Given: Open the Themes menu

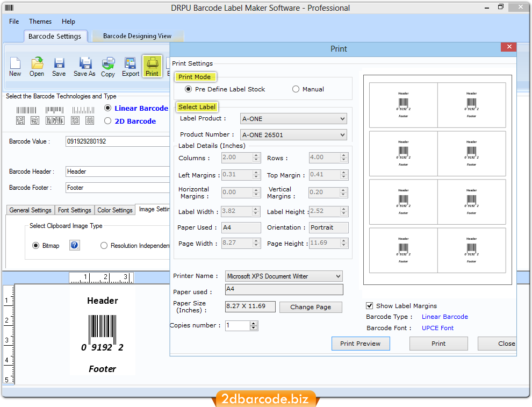Looking at the screenshot, I should point(40,22).
